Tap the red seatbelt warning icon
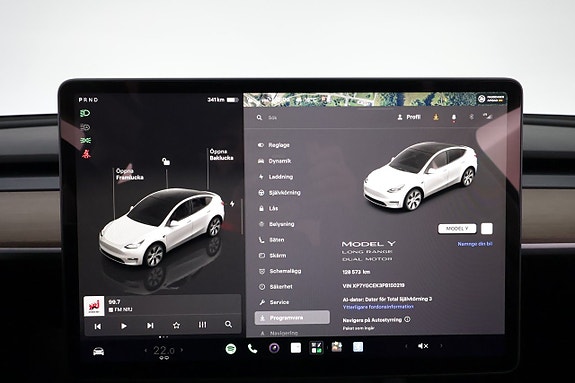Viewport: 575px width, 383px height. (86, 154)
